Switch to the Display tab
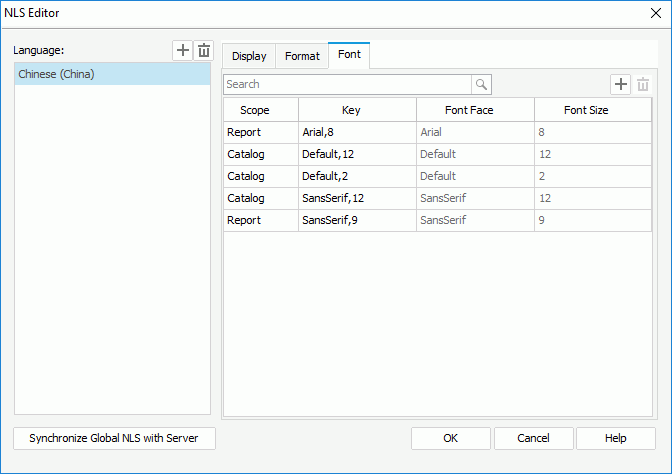672x474 pixels. (249, 56)
